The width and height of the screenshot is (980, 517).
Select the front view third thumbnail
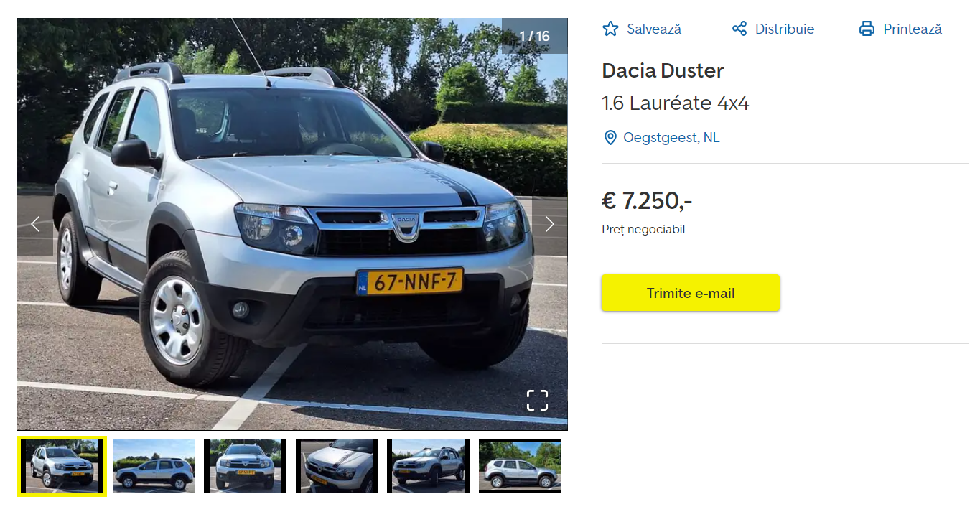pyautogui.click(x=246, y=466)
